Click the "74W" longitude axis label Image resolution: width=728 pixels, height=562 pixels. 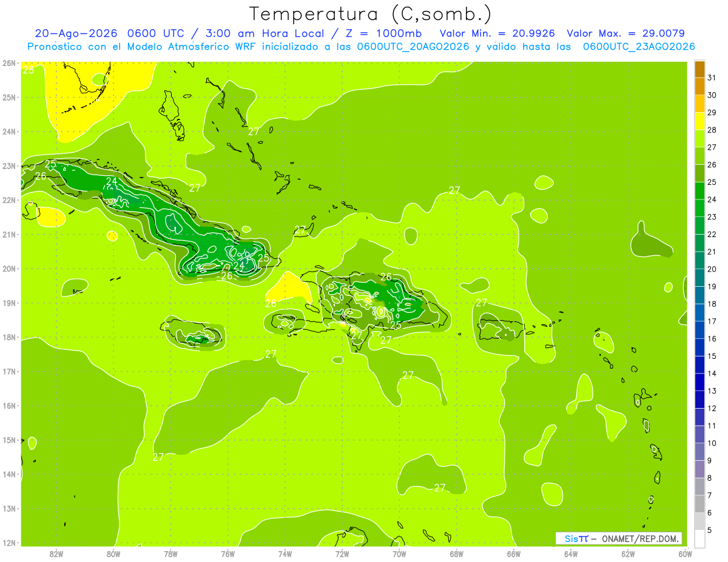pos(285,553)
